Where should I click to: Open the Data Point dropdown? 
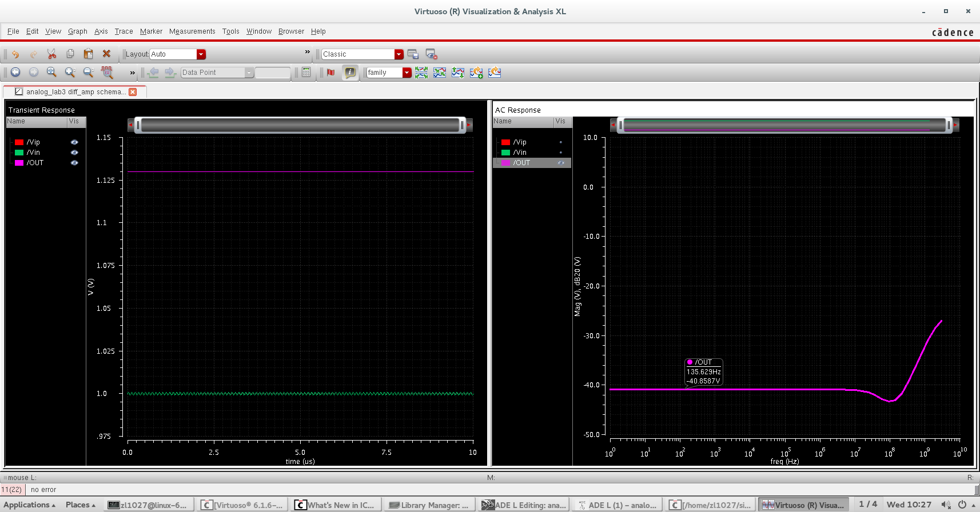click(249, 73)
